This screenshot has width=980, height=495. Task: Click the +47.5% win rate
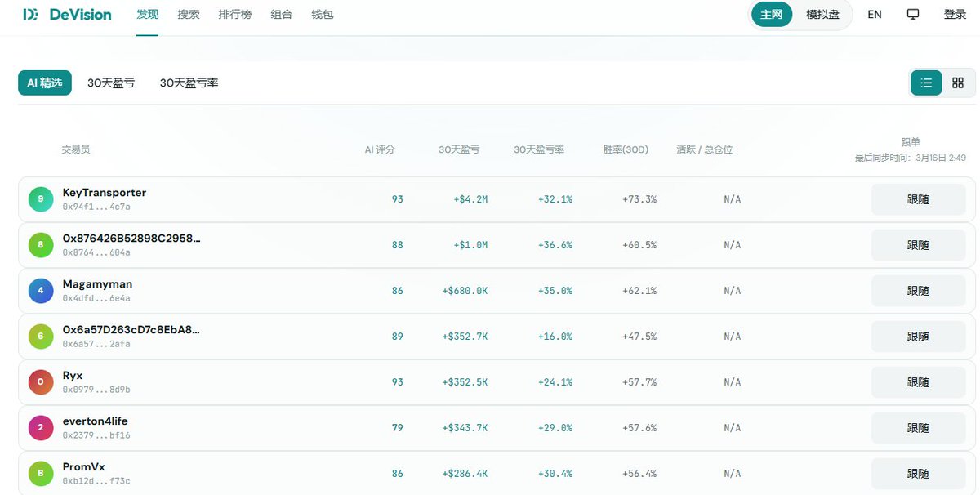639,337
